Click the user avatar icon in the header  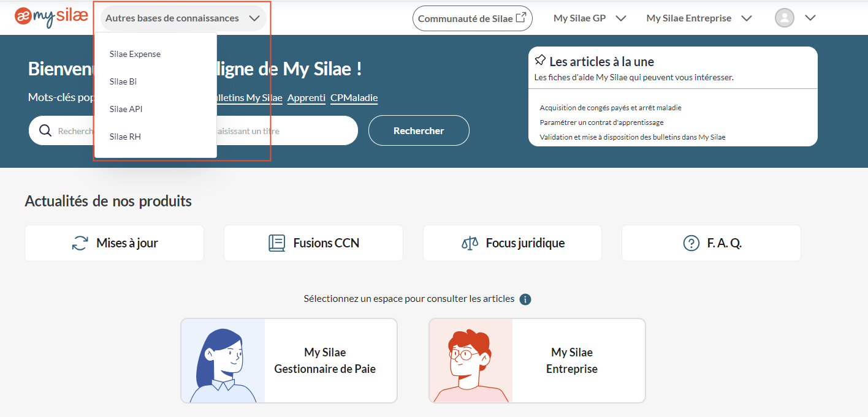click(785, 17)
